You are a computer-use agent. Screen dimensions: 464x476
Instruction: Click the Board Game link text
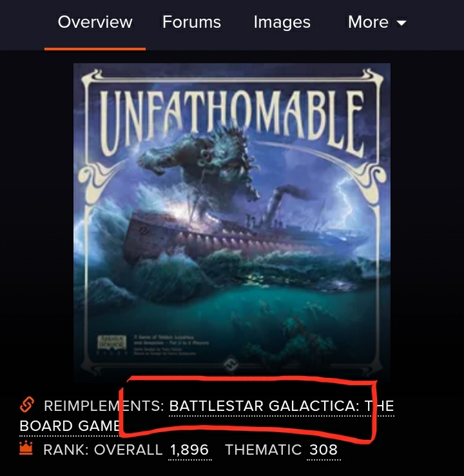(x=70, y=426)
